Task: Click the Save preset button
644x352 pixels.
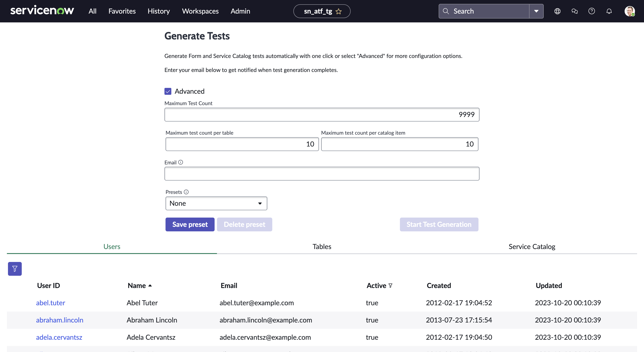Action: [190, 224]
